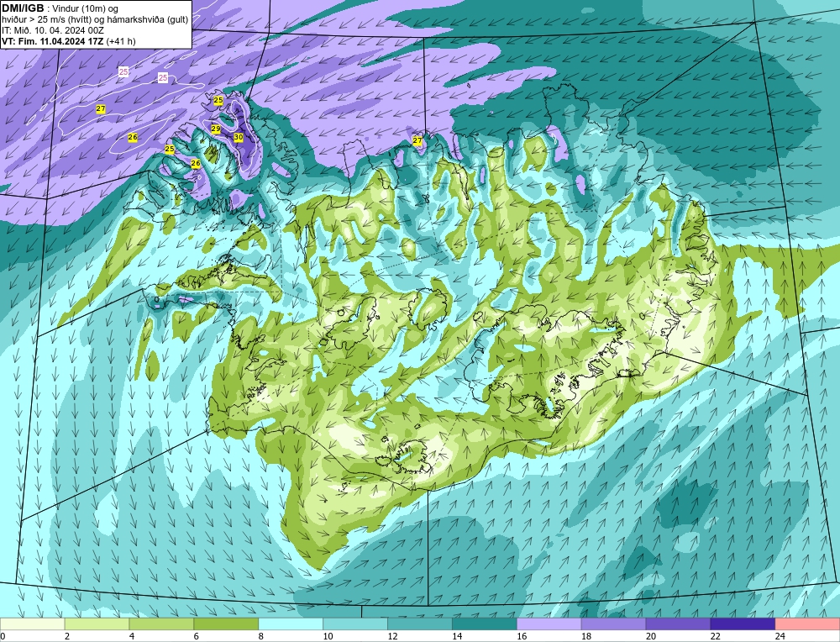Click the legend scale number 16

(x=522, y=636)
